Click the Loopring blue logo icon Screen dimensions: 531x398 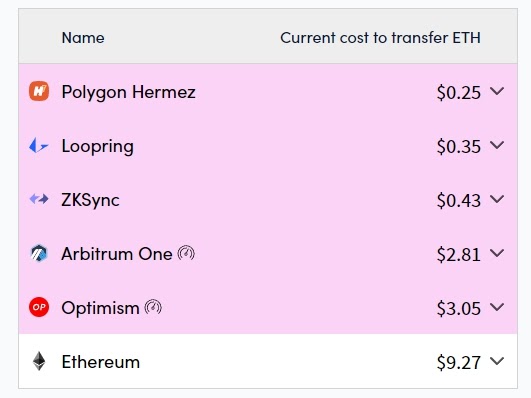(x=39, y=146)
